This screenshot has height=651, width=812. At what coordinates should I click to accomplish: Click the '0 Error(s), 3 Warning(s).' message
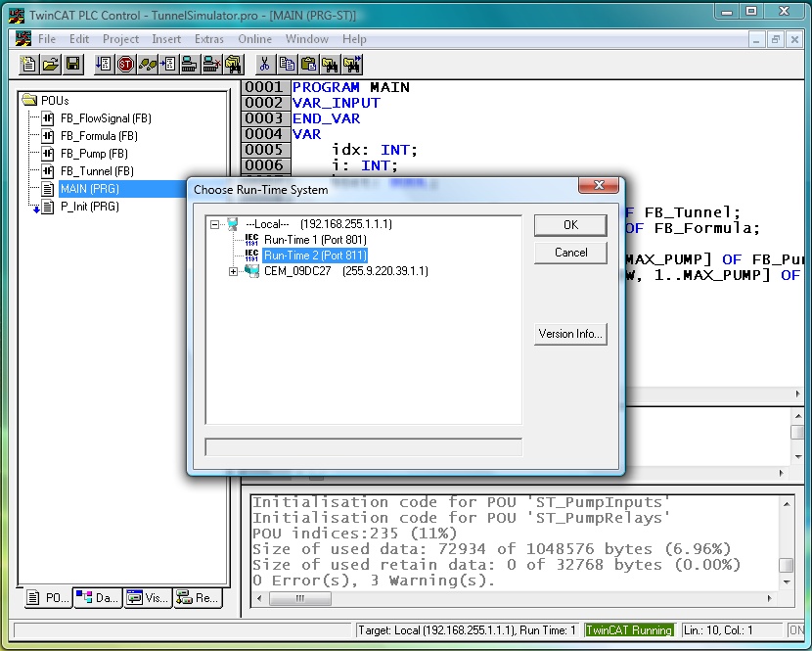pyautogui.click(x=374, y=581)
